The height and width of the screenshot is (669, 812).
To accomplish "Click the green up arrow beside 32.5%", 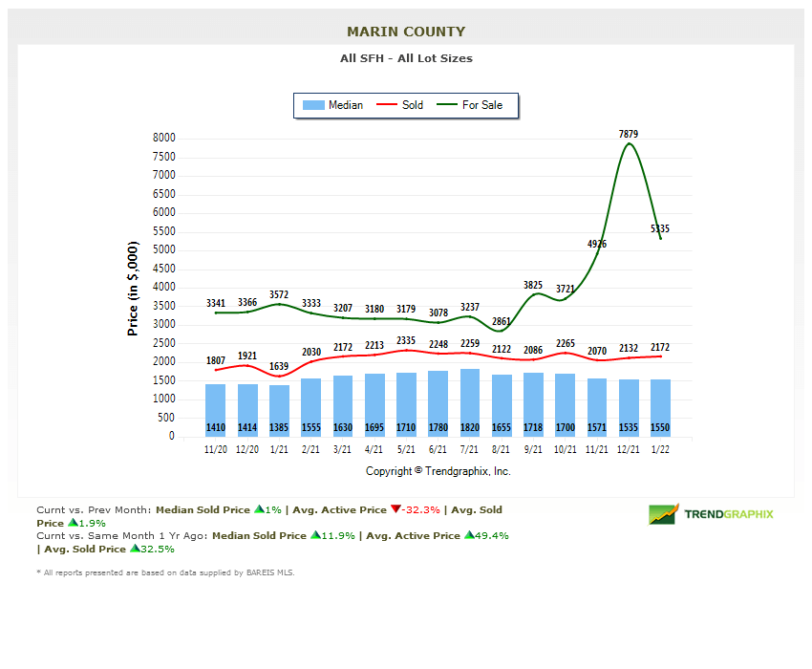I will point(132,549).
